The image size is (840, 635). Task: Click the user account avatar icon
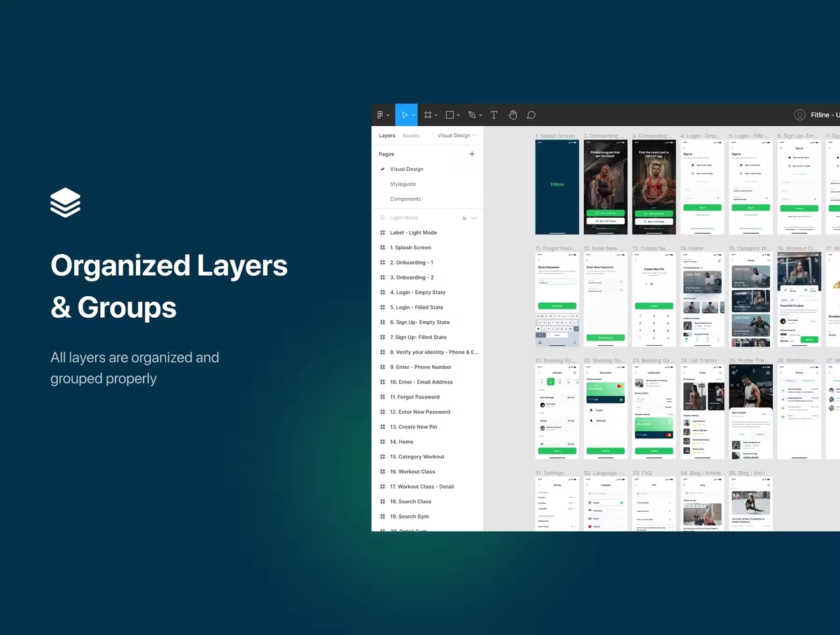point(799,115)
